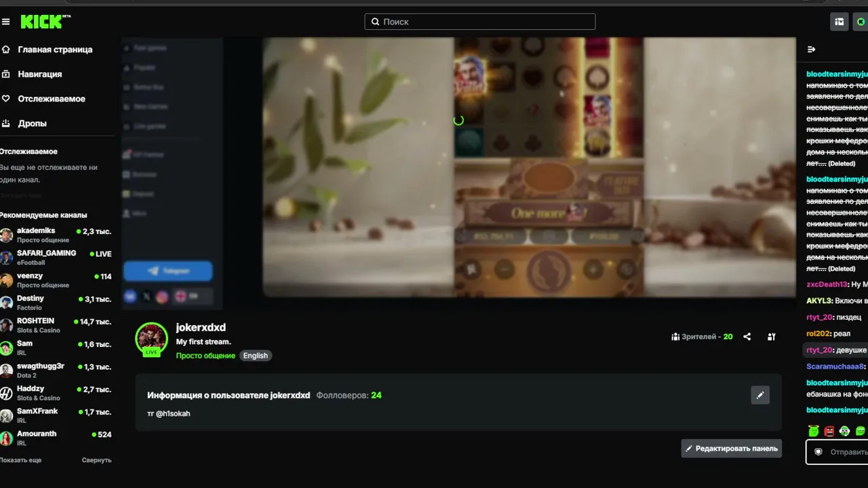Image resolution: width=868 pixels, height=488 pixels.
Task: Open Главная страница from the sidebar
Action: click(55, 49)
